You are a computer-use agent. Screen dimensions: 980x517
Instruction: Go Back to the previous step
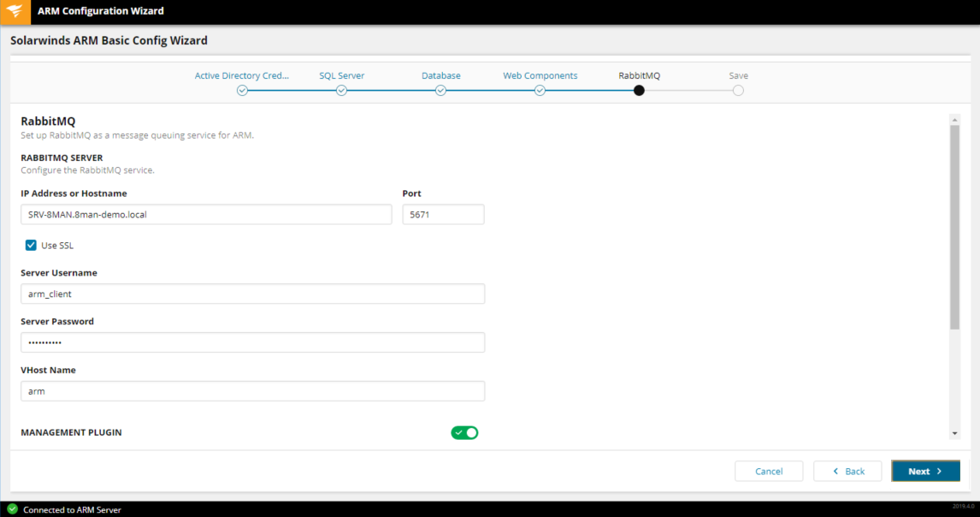(x=847, y=472)
